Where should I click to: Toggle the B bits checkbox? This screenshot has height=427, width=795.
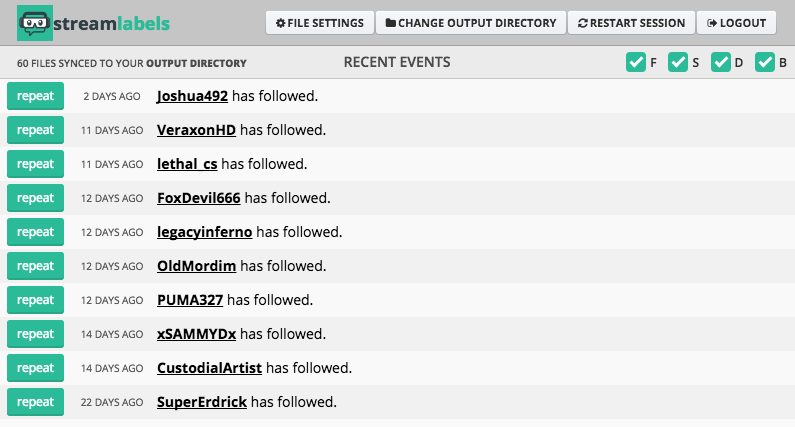pos(765,62)
